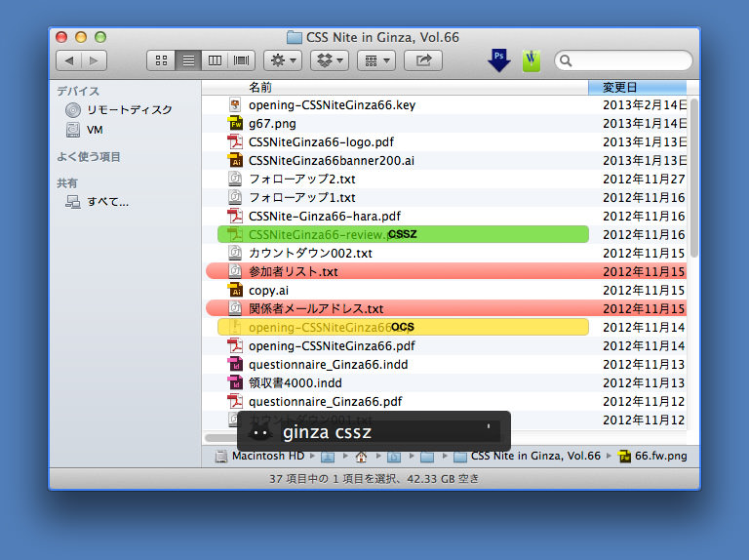Open the Dropbox toolbar dropdown
Image resolution: width=749 pixels, height=560 pixels.
click(x=330, y=60)
